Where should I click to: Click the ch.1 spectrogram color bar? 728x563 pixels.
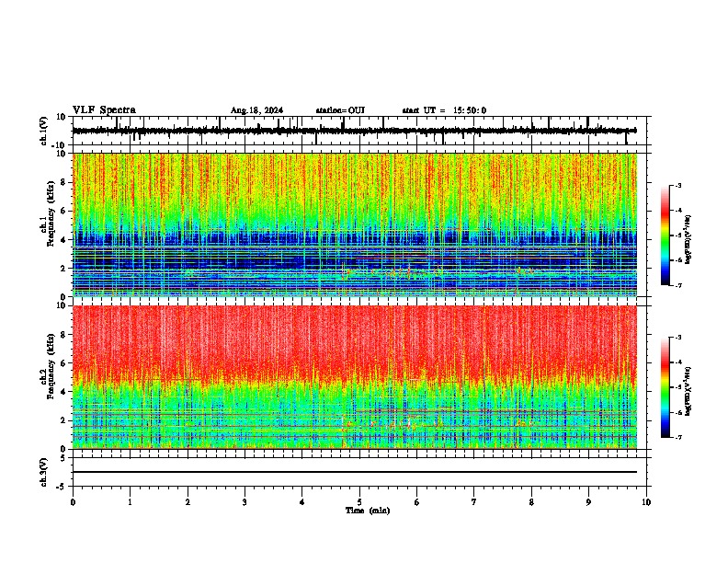(665, 236)
